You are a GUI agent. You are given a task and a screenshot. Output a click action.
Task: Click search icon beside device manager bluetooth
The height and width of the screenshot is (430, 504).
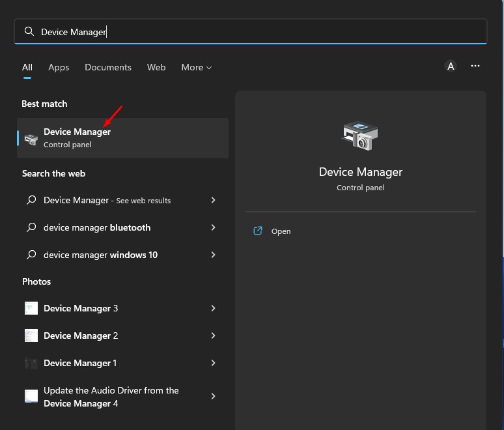tap(31, 227)
